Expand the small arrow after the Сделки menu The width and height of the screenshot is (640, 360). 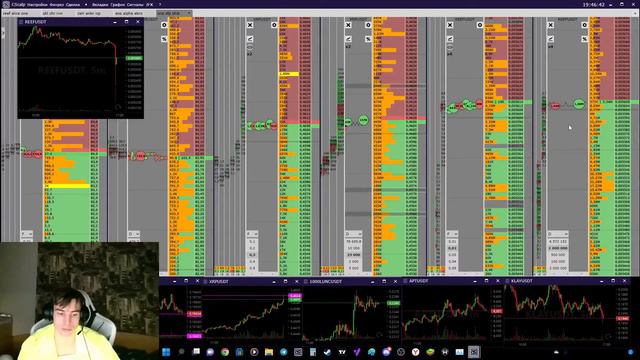86,4
